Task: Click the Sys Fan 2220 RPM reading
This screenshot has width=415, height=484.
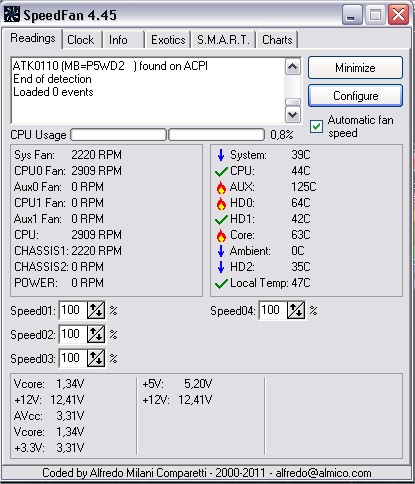Action: 68,155
